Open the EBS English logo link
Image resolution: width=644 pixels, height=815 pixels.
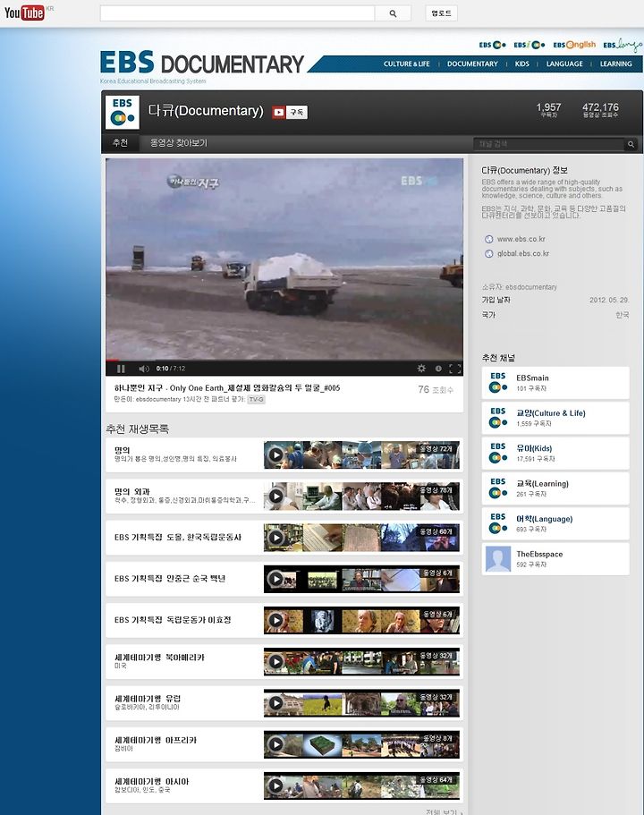pos(574,45)
